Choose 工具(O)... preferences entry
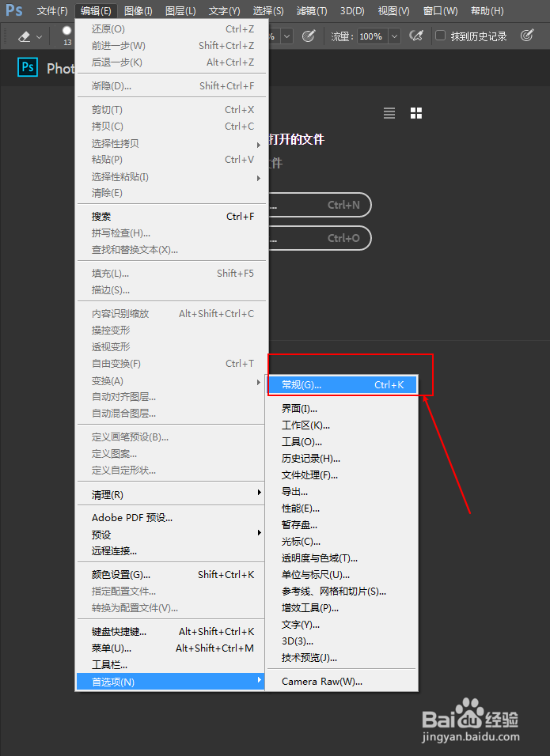Viewport: 550px width, 756px height. tap(343, 441)
